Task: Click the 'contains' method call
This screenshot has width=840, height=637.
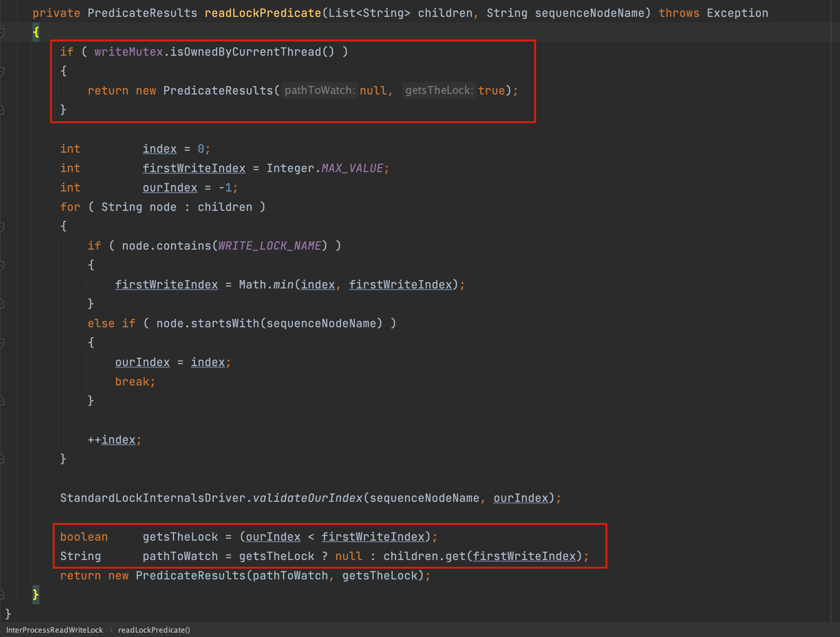Action: 184,246
